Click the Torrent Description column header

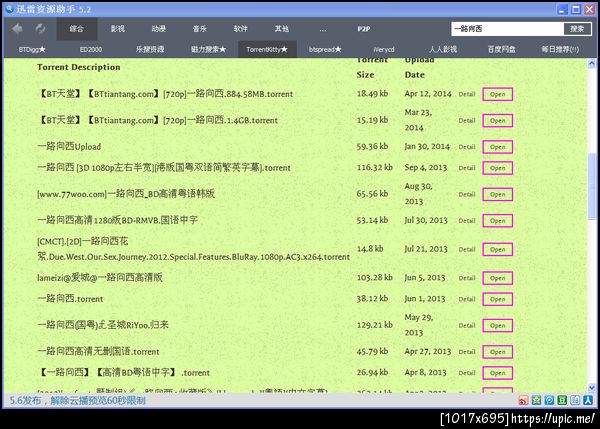tap(79, 67)
